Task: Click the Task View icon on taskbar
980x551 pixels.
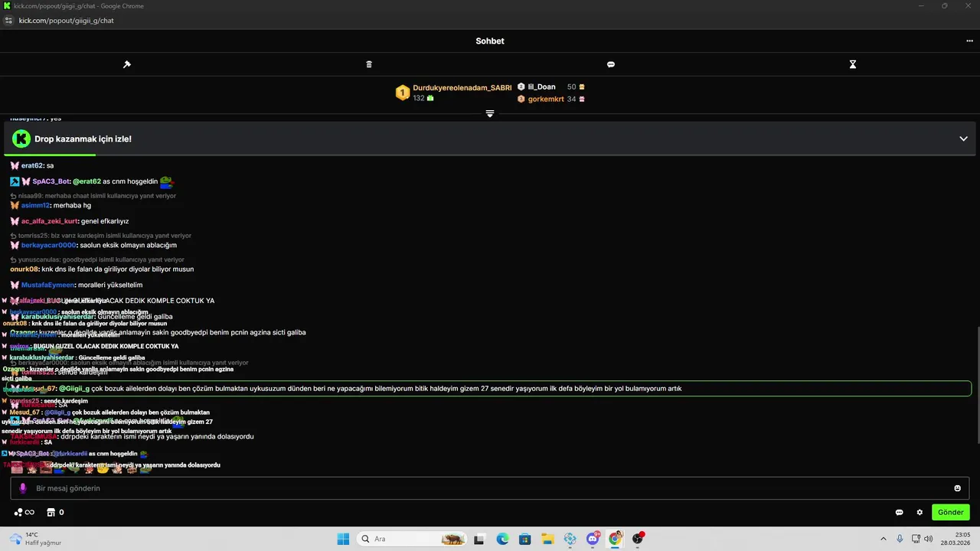Action: tap(479, 539)
